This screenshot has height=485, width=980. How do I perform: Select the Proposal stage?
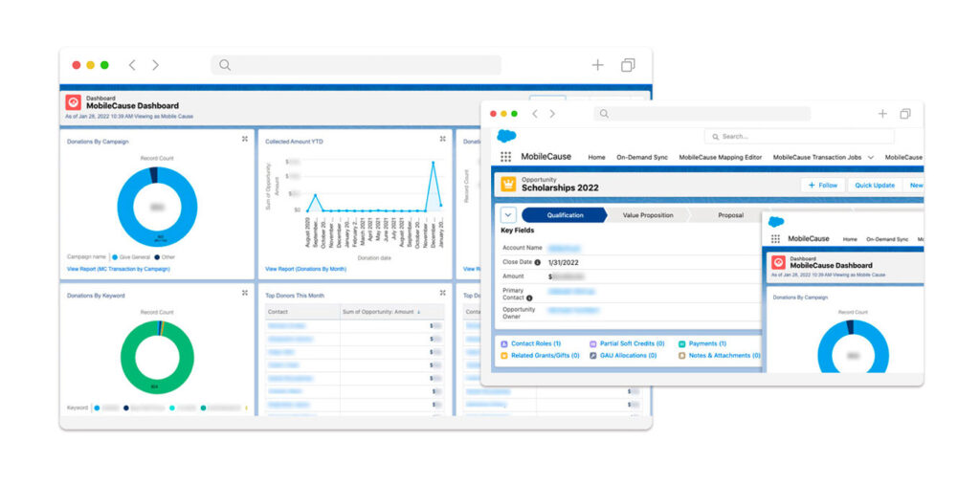730,215
